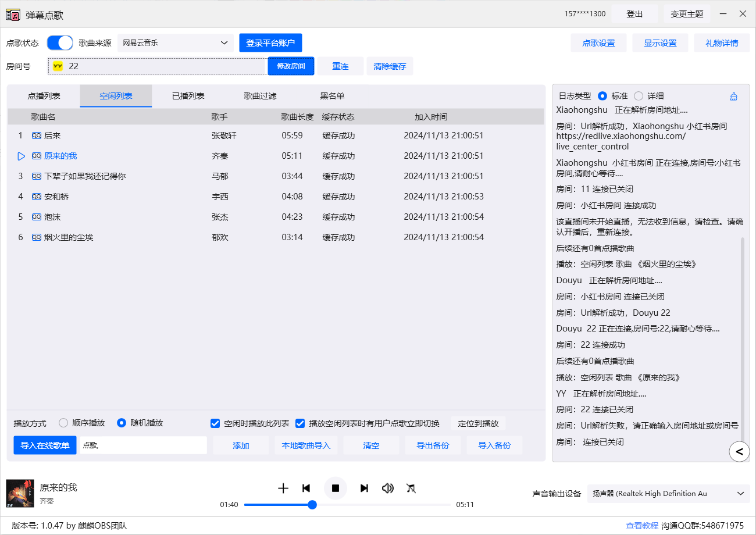Click the music source icon beside 后来
The height and width of the screenshot is (535, 756).
(x=36, y=135)
